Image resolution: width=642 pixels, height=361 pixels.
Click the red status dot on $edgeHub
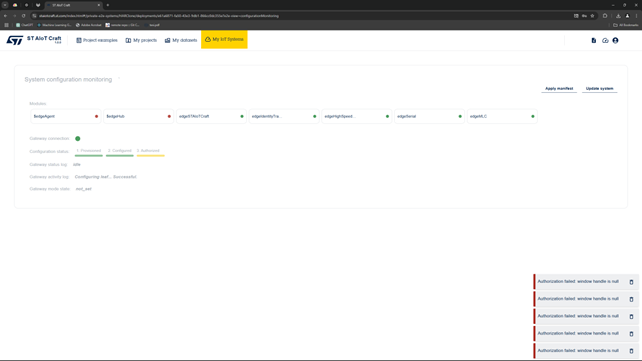pos(169,116)
